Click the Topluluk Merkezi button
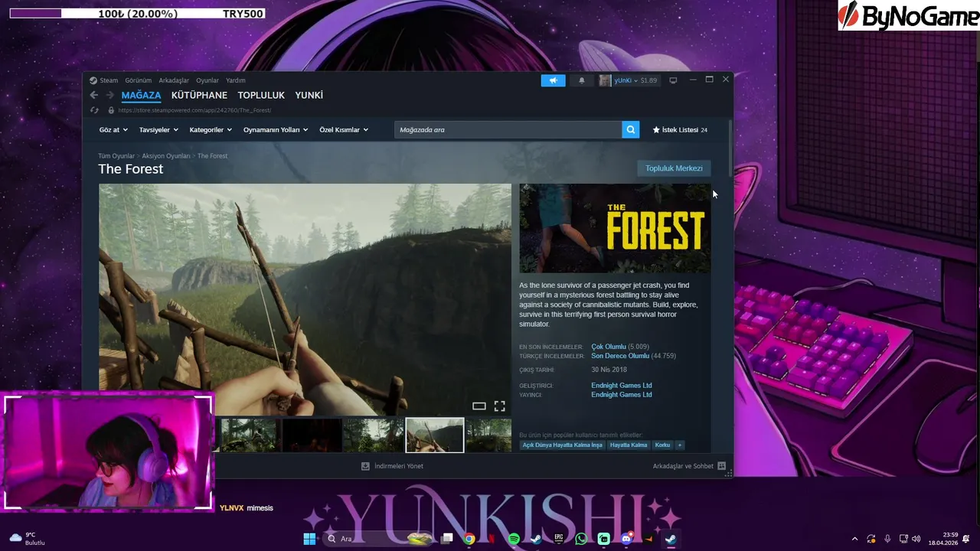 point(674,168)
